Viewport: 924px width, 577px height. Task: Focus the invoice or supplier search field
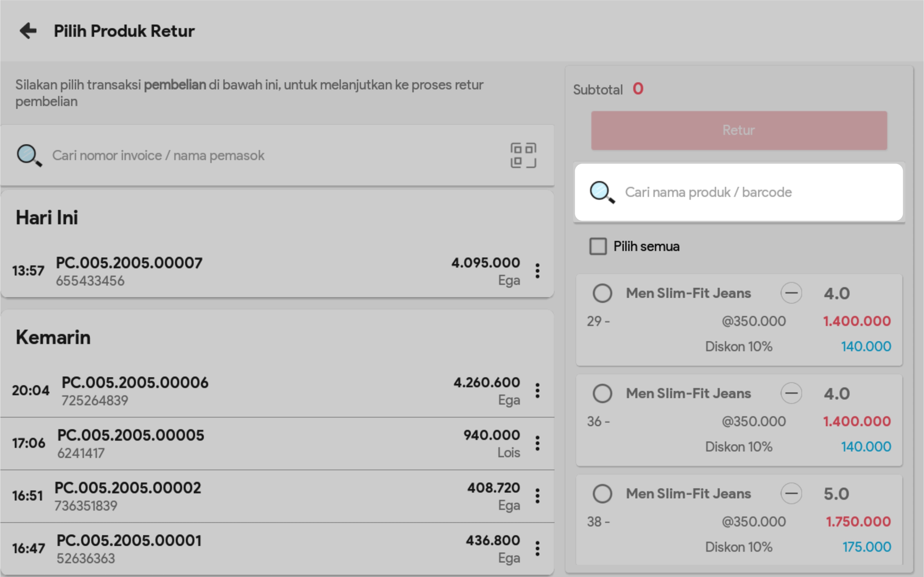267,155
